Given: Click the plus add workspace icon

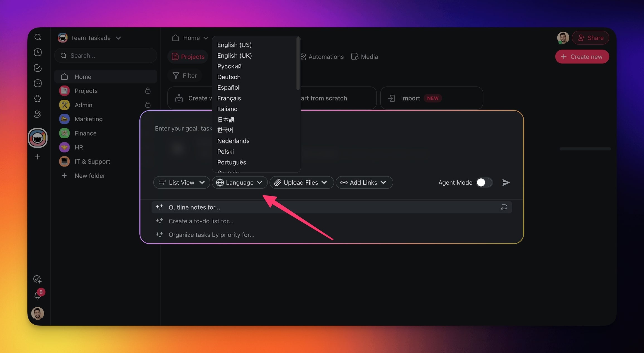Looking at the screenshot, I should 38,157.
